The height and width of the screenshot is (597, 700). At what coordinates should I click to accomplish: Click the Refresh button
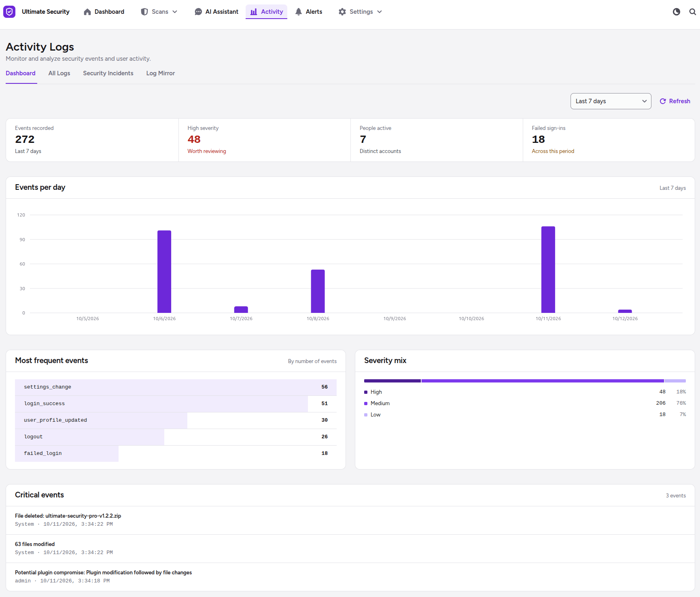point(675,101)
